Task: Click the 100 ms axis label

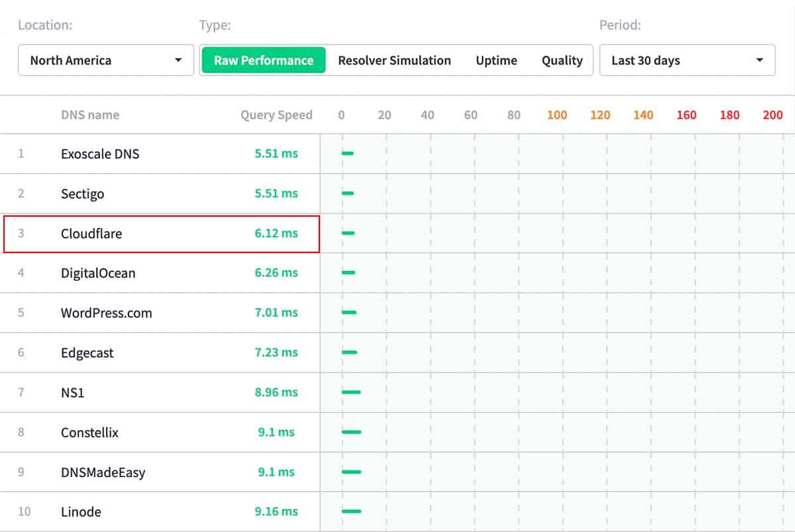Action: point(557,115)
